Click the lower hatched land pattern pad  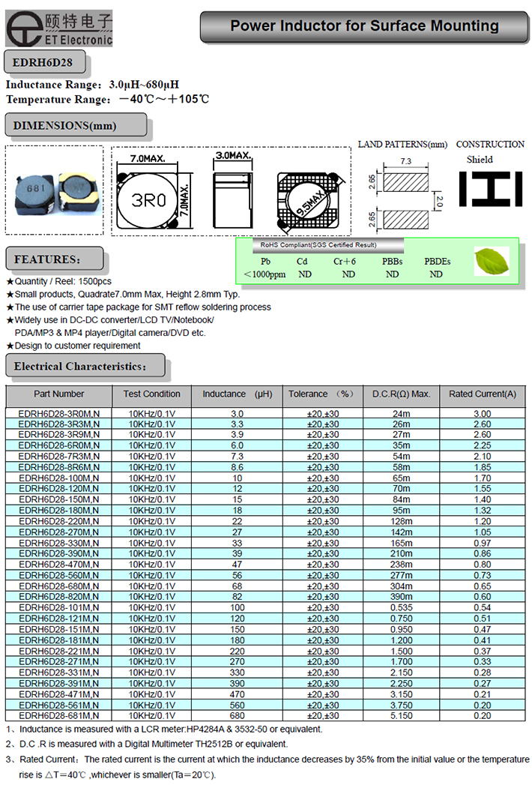405,218
